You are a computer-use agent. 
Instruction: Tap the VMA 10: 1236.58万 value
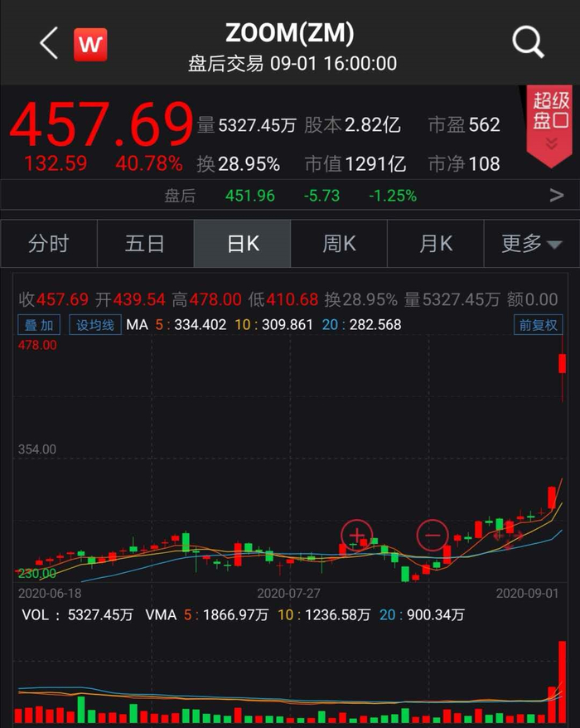coord(324,615)
